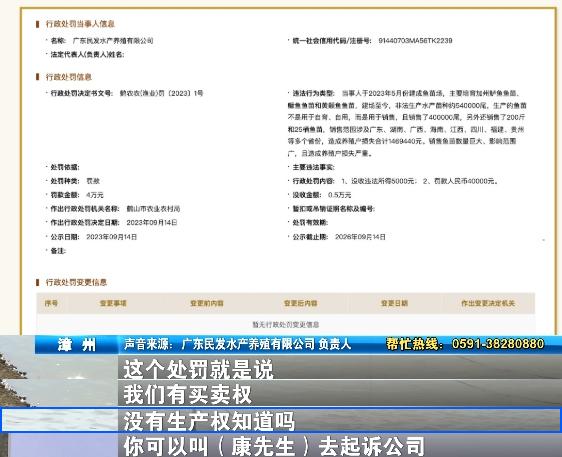Click the 行政处罚当事人信息 section heading

pyautogui.click(x=80, y=24)
